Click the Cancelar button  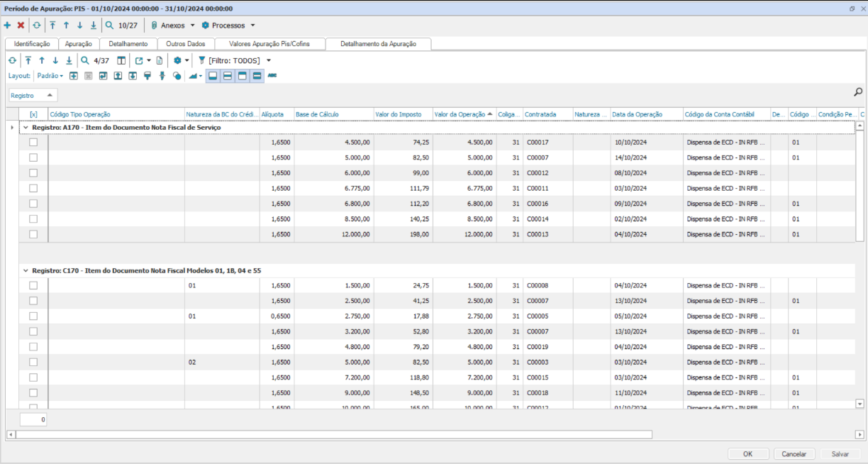pos(794,454)
